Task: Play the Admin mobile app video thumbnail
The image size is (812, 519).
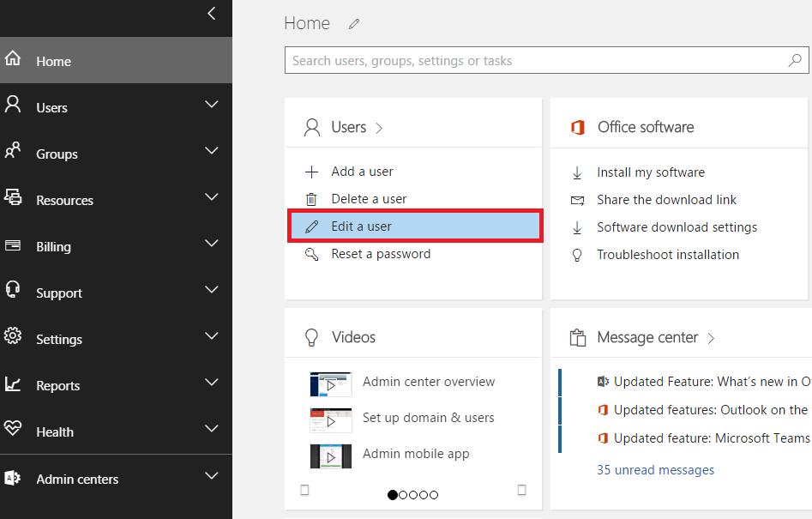Action: coord(330,456)
